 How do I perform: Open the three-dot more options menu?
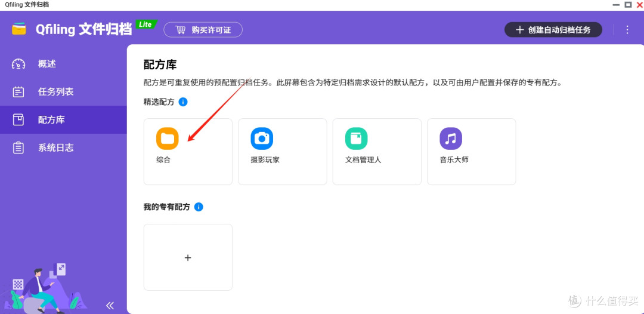pyautogui.click(x=627, y=30)
